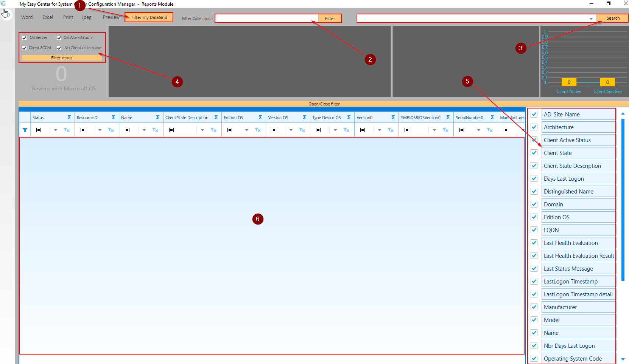Click the Filter button next to collection field
Viewport: 629px width, 364px height.
(330, 19)
